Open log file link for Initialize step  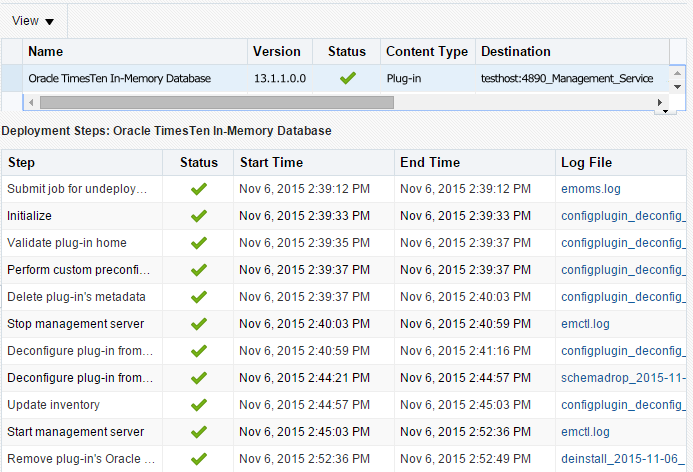(x=623, y=216)
